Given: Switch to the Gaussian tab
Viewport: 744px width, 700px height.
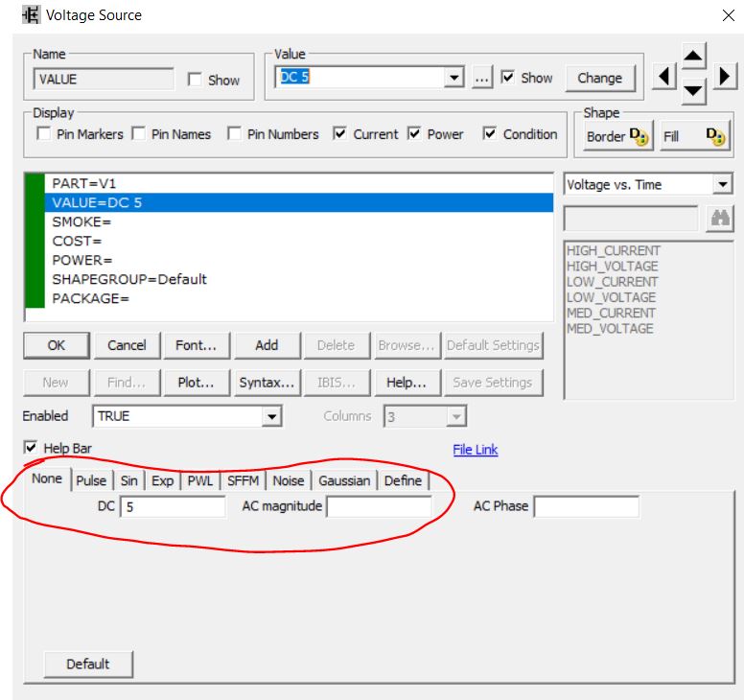Looking at the screenshot, I should [344, 480].
